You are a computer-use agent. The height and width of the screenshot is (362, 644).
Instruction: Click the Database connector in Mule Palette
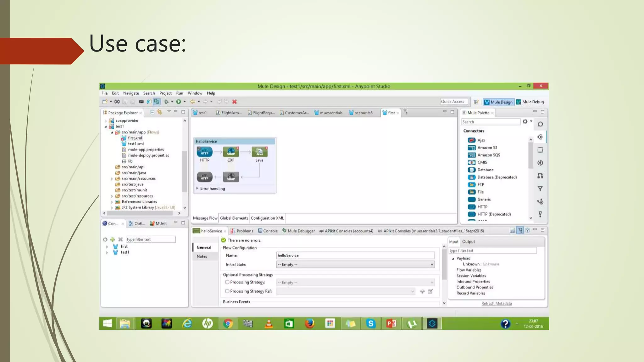pyautogui.click(x=485, y=170)
